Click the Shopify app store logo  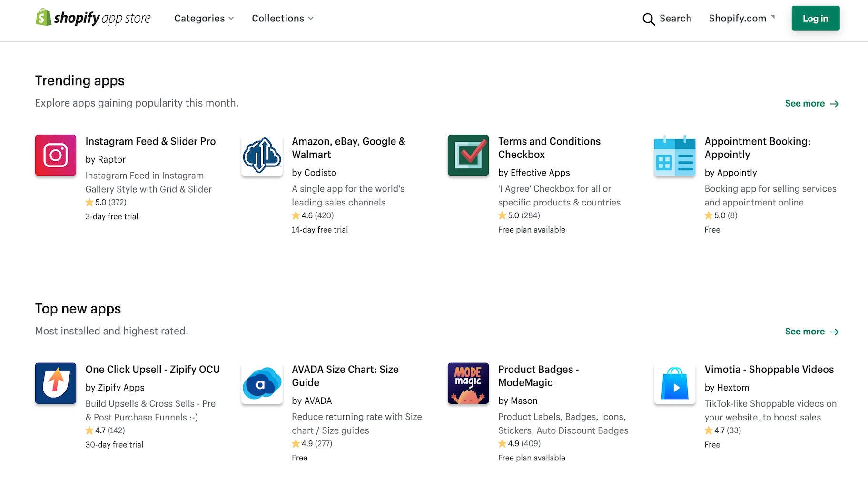93,18
